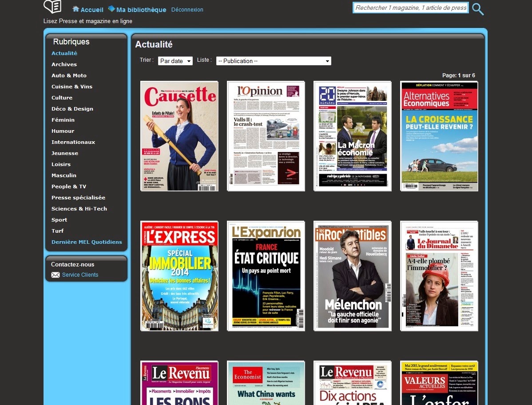Open Le Journal du Dimanche cover

pos(439,276)
